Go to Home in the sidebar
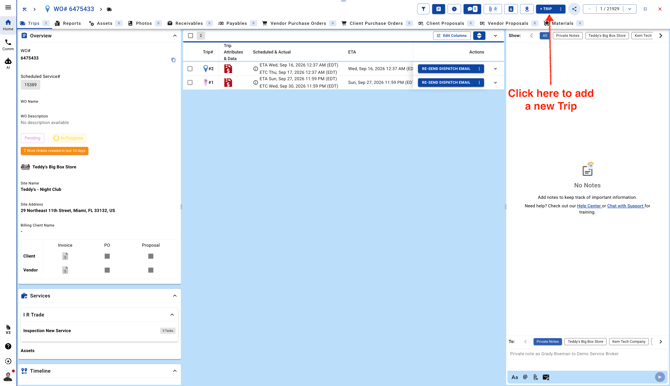The image size is (670, 386). [8, 25]
